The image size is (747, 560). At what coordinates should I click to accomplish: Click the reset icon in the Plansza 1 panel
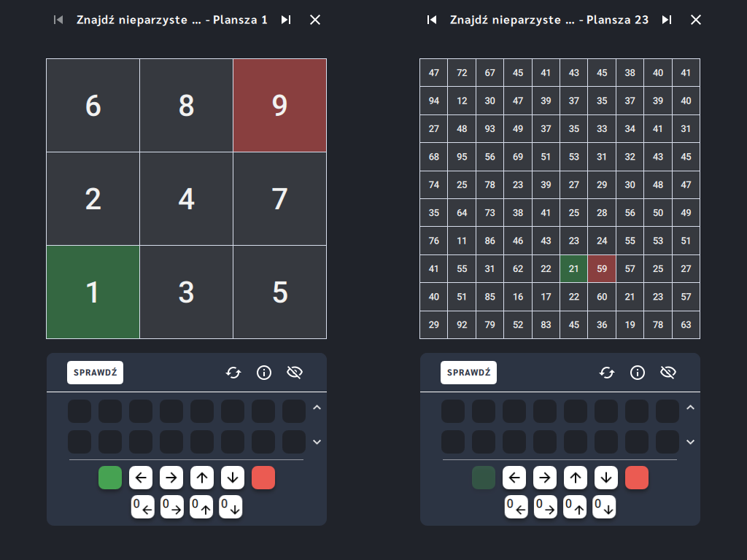[x=233, y=373]
